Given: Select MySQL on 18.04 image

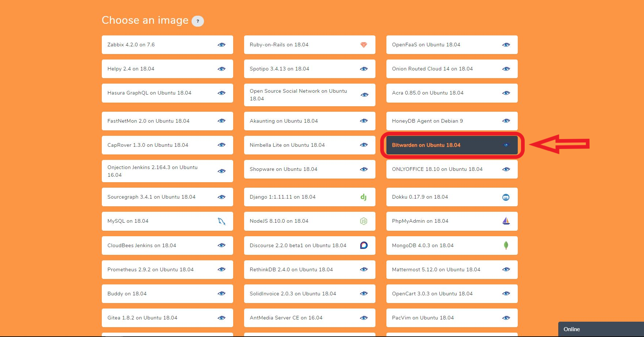Looking at the screenshot, I should [x=167, y=221].
